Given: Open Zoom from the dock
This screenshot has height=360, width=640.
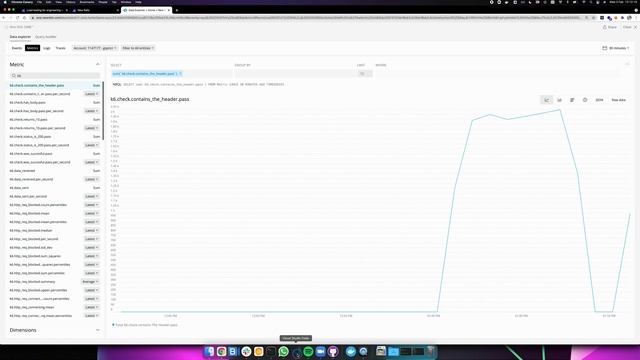Looking at the screenshot, I should point(320,351).
